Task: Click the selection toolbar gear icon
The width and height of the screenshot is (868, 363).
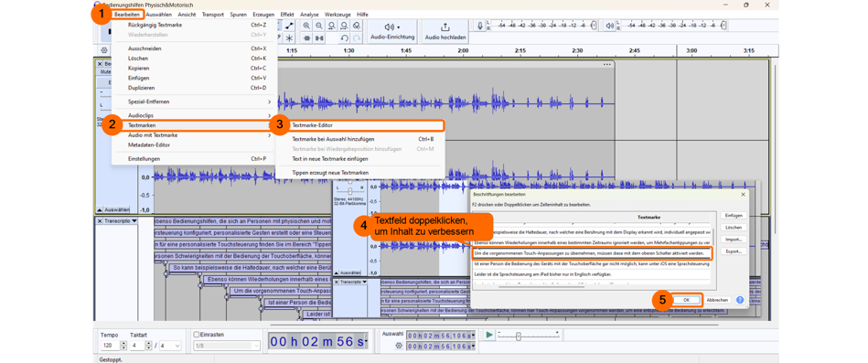Action: 398,346
